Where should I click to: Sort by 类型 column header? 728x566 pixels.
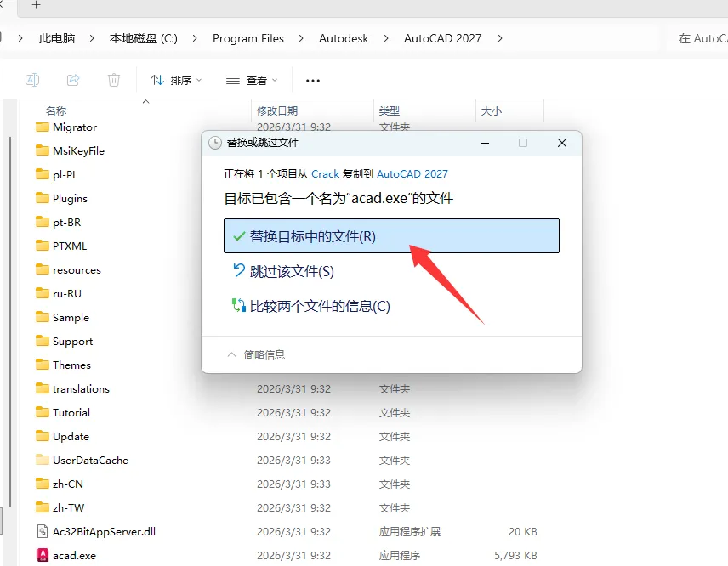[x=389, y=110]
